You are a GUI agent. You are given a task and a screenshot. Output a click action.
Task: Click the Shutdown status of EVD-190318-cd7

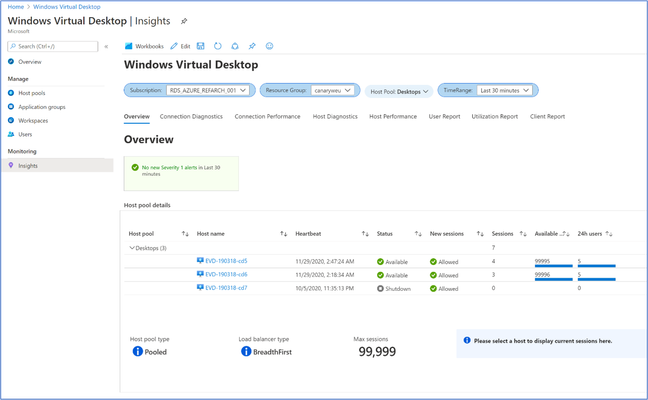click(x=394, y=288)
